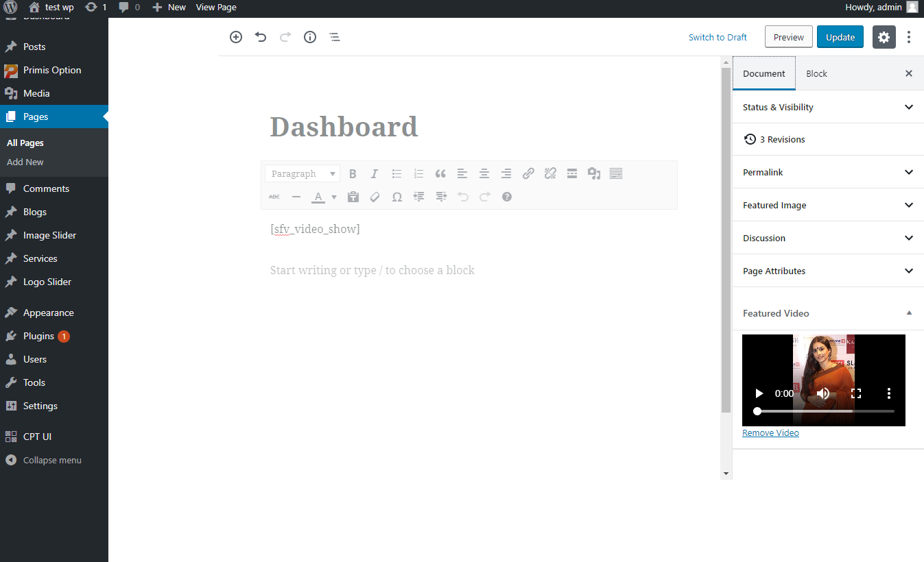This screenshot has width=924, height=562.
Task: Click the Add block plus icon
Action: pos(236,37)
